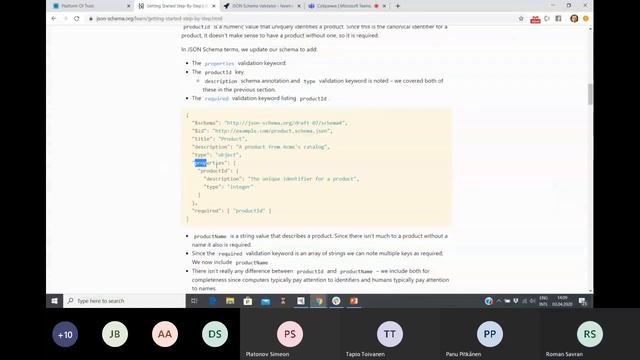The height and width of the screenshot is (360, 640).
Task: Close the JSON Schema Validator tab
Action: click(299, 6)
